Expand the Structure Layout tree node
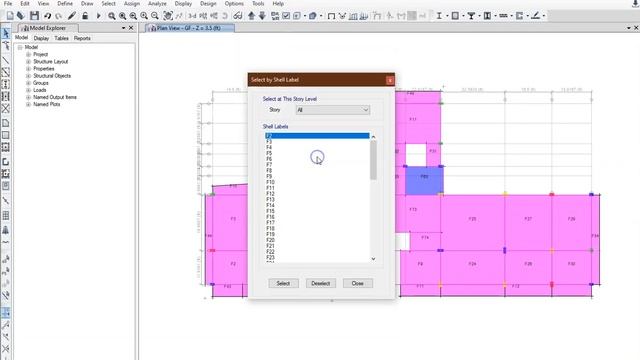The height and width of the screenshot is (360, 640). click(x=28, y=62)
